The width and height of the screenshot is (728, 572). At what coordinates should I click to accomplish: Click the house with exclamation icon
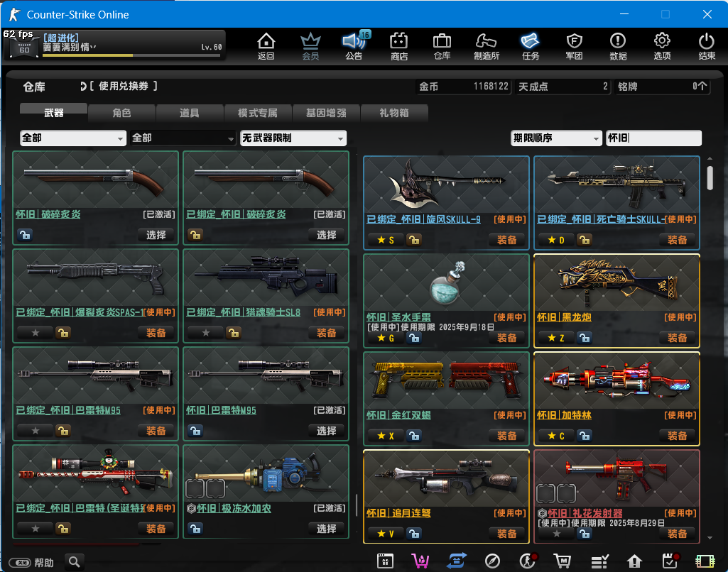634,561
